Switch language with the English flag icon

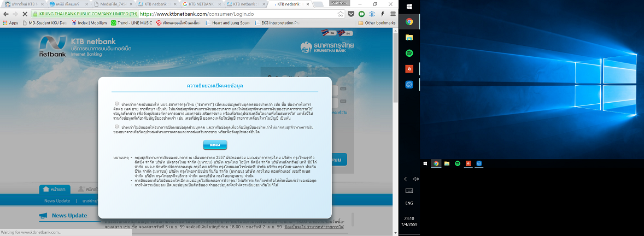click(344, 32)
